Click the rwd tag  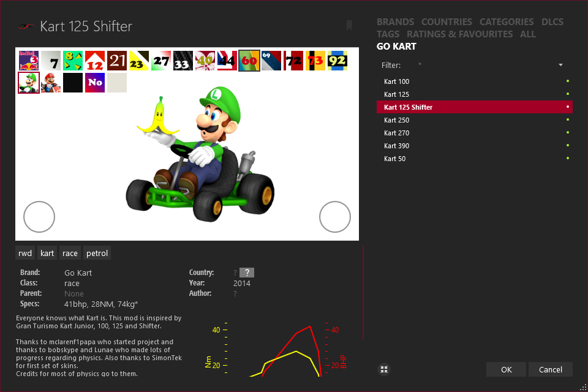(25, 253)
